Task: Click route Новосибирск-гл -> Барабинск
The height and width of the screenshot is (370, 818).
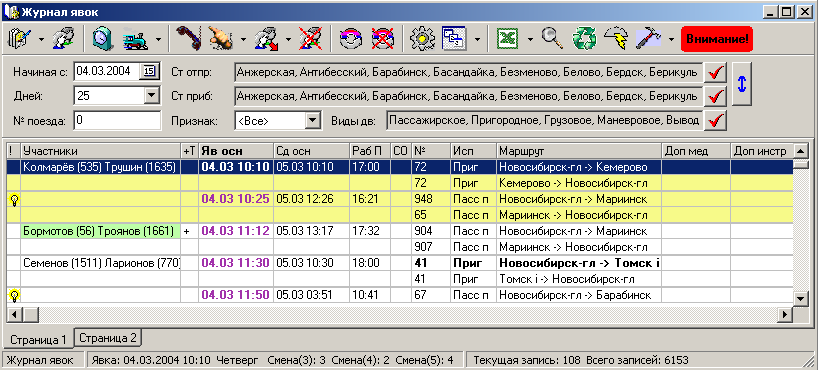Action: tap(579, 295)
